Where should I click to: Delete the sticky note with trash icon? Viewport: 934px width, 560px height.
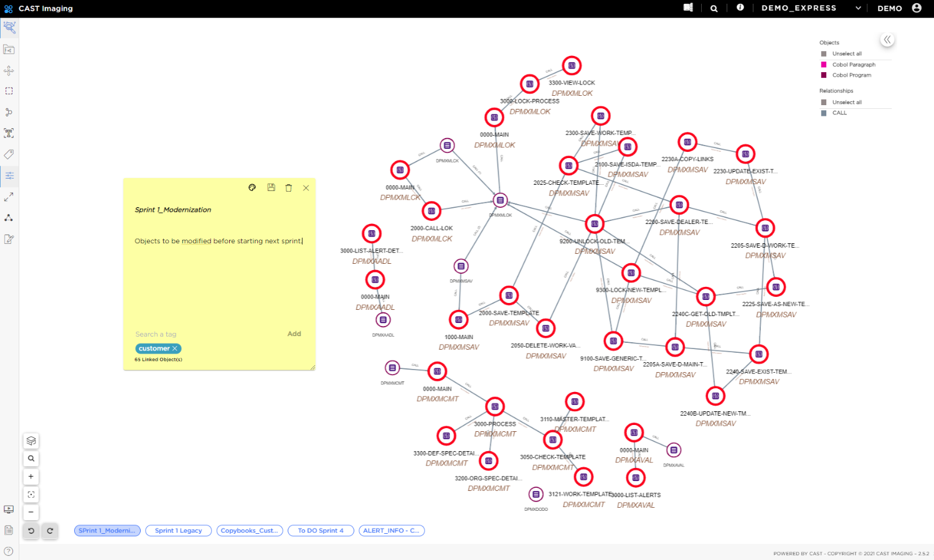tap(288, 187)
